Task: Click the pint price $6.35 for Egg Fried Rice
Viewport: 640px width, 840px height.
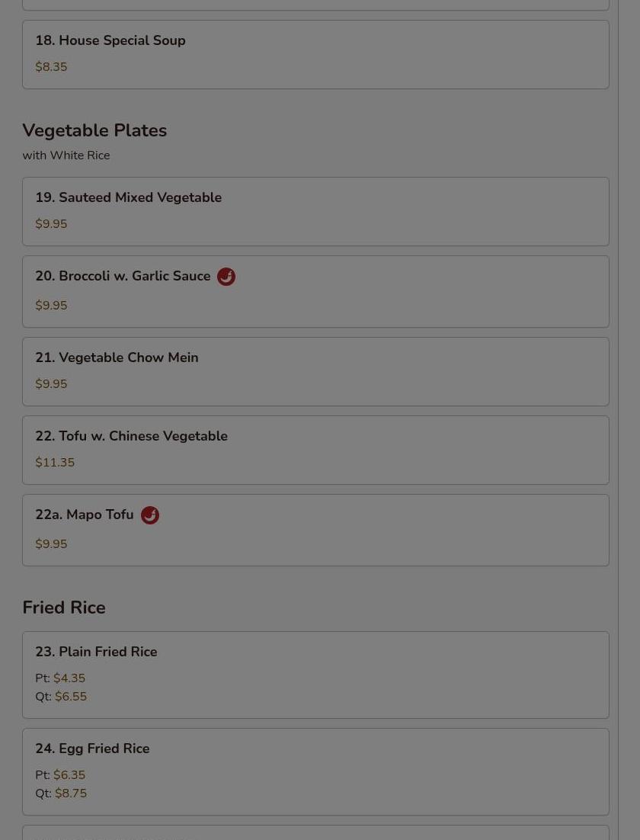Action: [69, 775]
